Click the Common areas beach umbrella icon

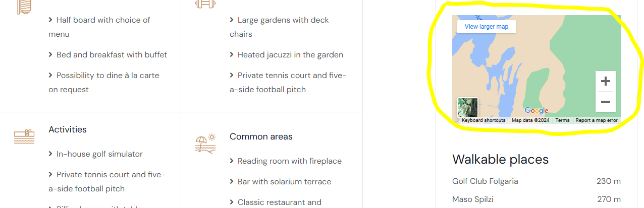coord(205,144)
